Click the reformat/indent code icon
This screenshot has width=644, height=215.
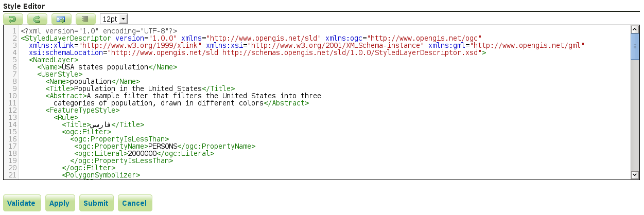pyautogui.click(x=85, y=19)
